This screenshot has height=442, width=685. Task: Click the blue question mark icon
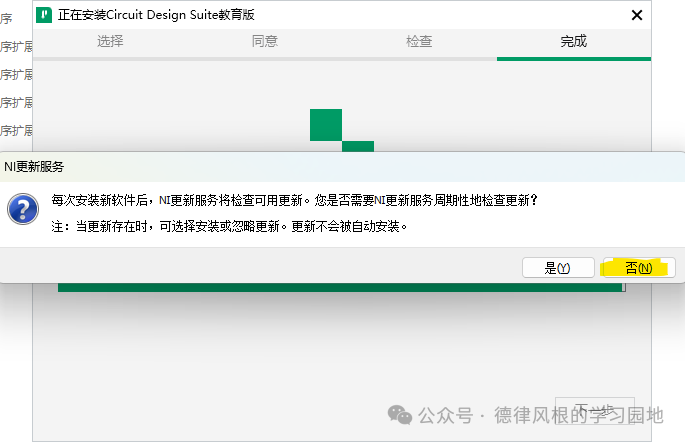(23, 209)
